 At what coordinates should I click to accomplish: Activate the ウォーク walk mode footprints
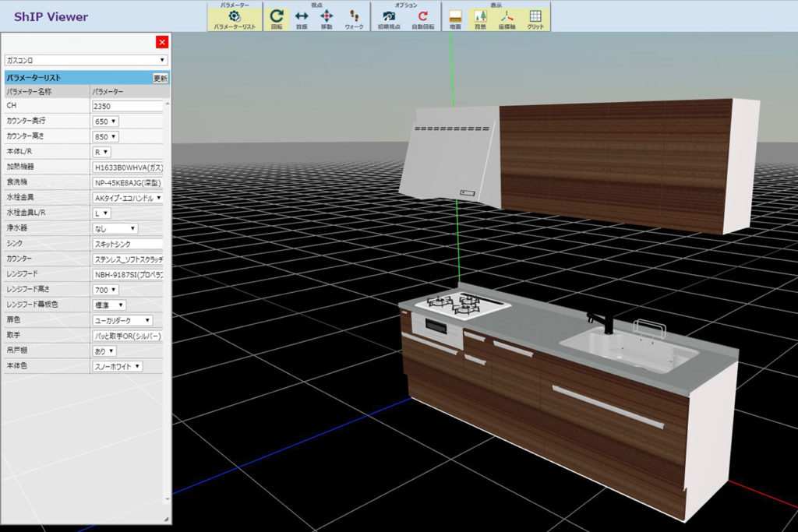[x=355, y=19]
